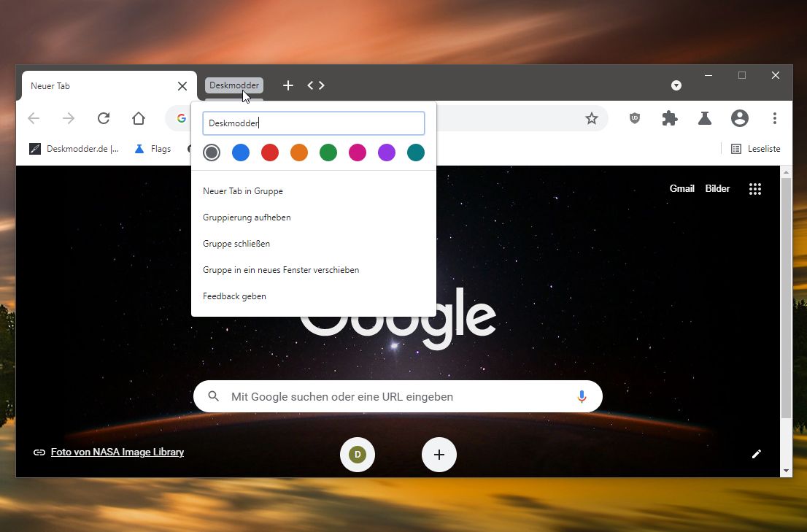Viewport: 807px width, 532px height.
Task: Go forward with the forward arrow
Action: [69, 118]
